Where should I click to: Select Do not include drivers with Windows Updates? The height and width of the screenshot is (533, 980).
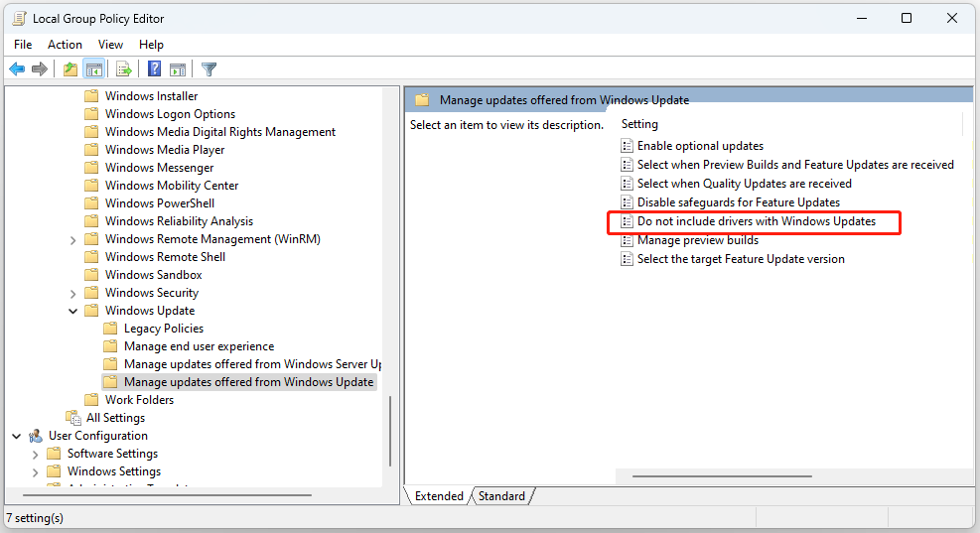(x=756, y=221)
